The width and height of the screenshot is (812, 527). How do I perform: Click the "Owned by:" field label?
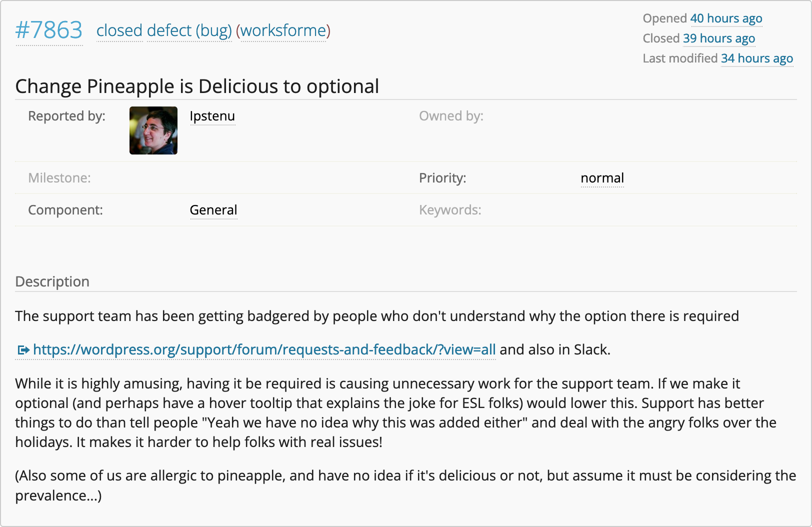pyautogui.click(x=451, y=116)
